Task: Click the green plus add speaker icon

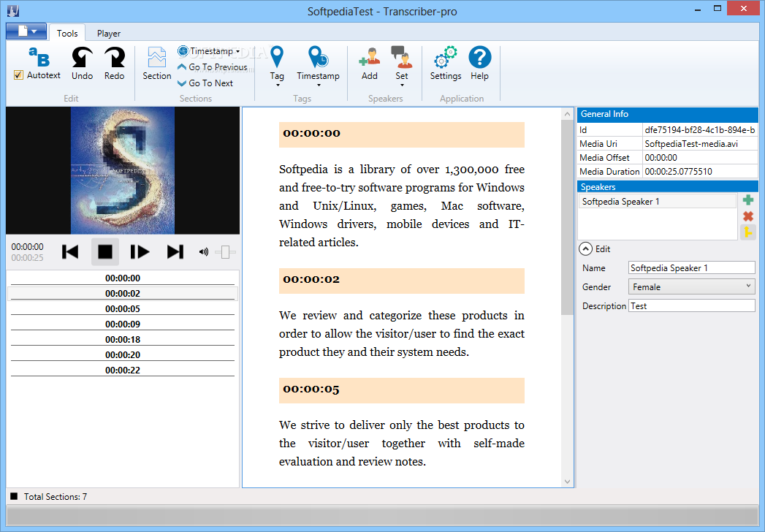Action: (x=748, y=199)
